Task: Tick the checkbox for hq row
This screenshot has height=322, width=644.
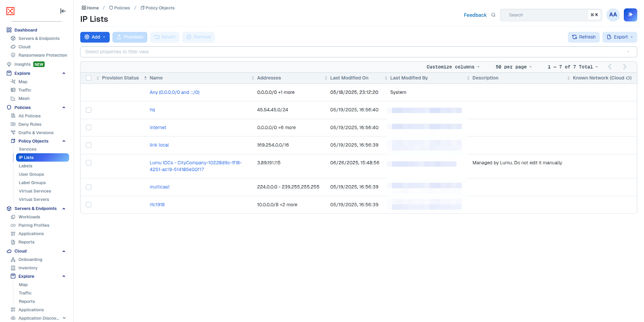Action: pos(89,110)
